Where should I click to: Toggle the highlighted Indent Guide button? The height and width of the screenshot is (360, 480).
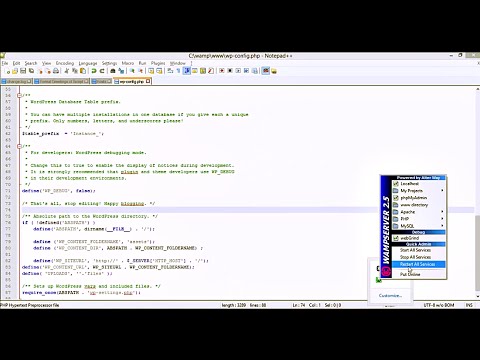(x=187, y=71)
